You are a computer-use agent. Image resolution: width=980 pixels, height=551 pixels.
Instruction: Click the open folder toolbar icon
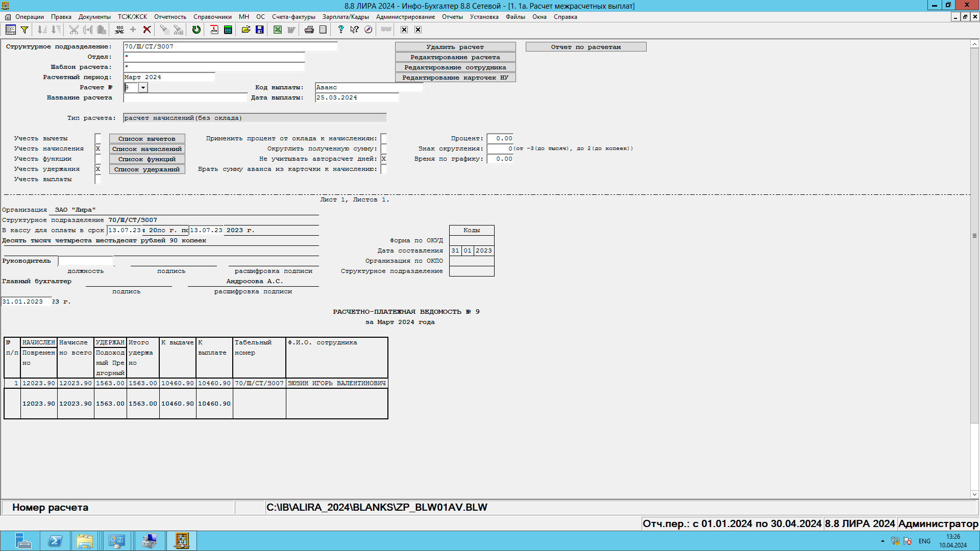coord(246,30)
